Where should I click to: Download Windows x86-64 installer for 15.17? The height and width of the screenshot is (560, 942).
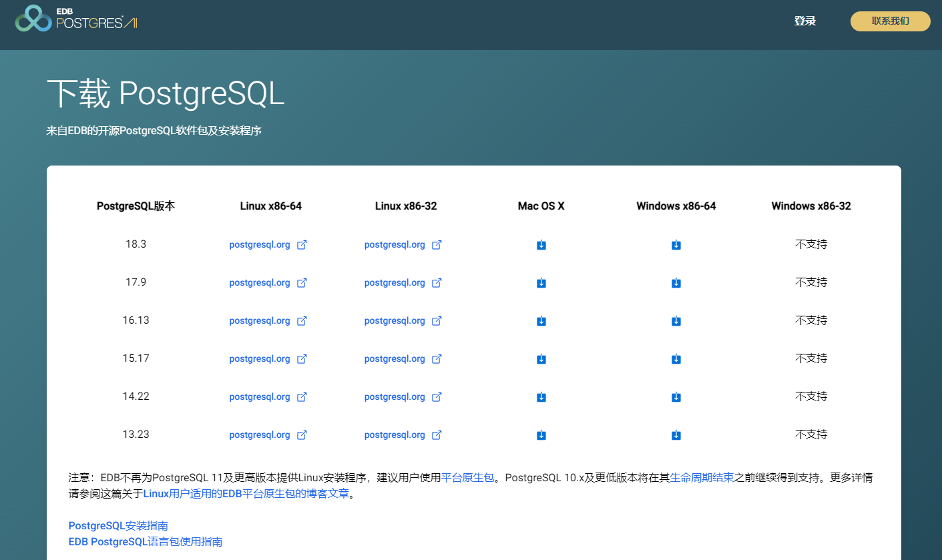[x=676, y=359]
